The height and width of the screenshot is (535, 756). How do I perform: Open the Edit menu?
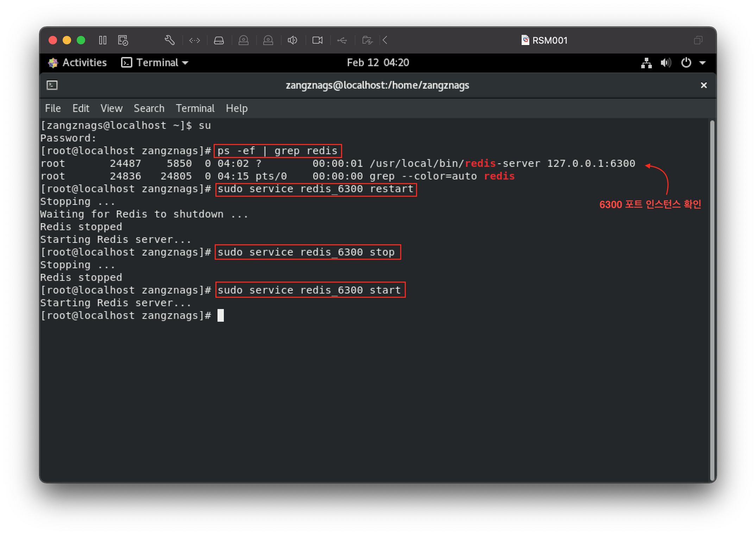coord(81,108)
